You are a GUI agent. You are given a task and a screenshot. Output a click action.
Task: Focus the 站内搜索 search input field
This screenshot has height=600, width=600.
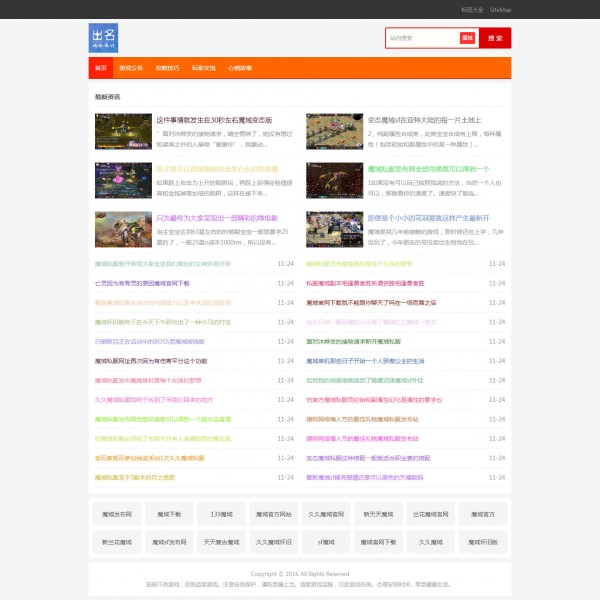[422, 38]
